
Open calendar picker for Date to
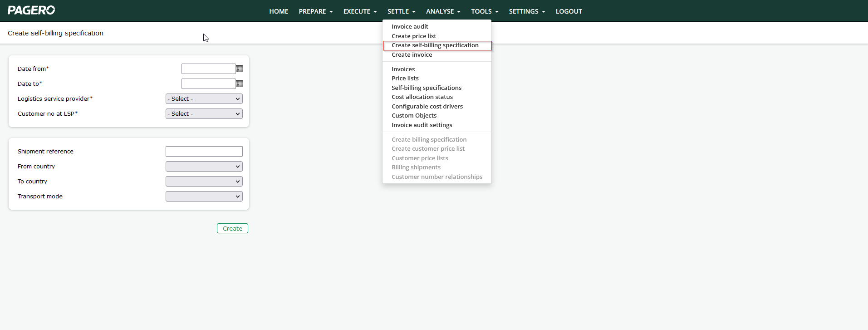[x=240, y=84]
